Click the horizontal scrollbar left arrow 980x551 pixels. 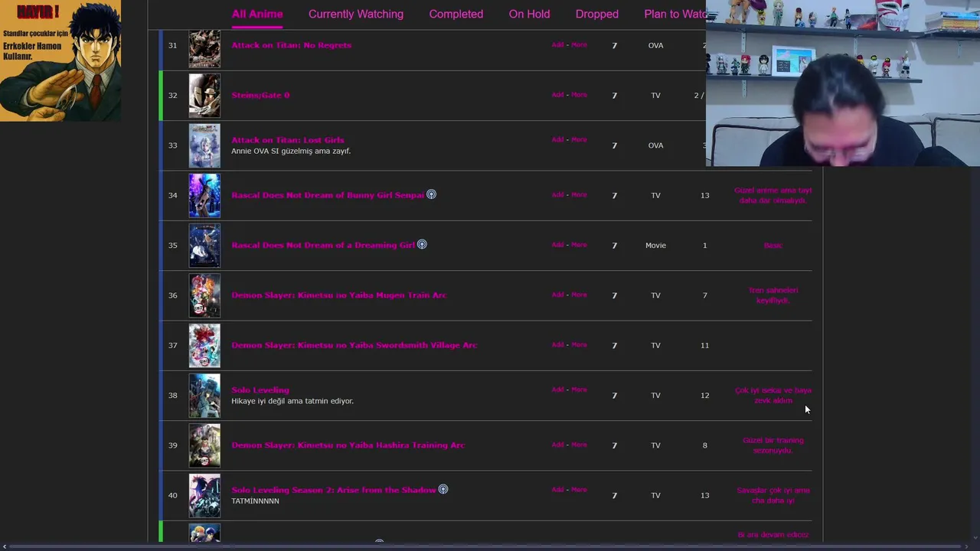[5, 546]
